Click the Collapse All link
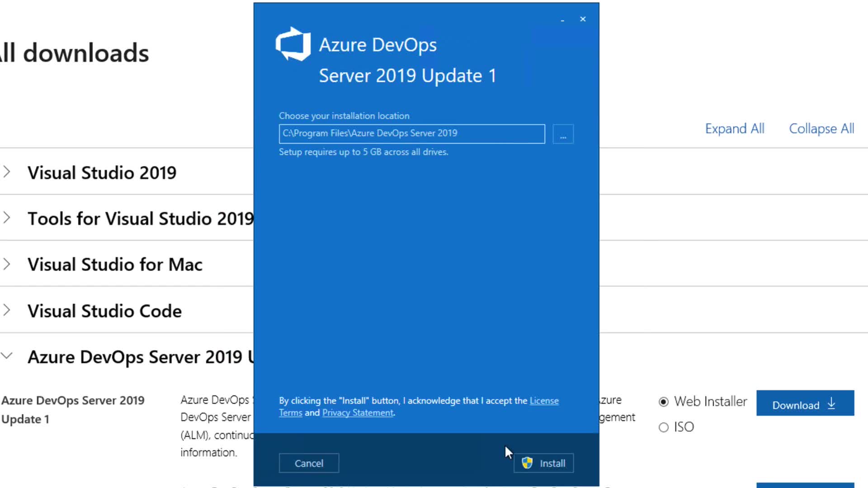The height and width of the screenshot is (488, 868). click(x=821, y=129)
